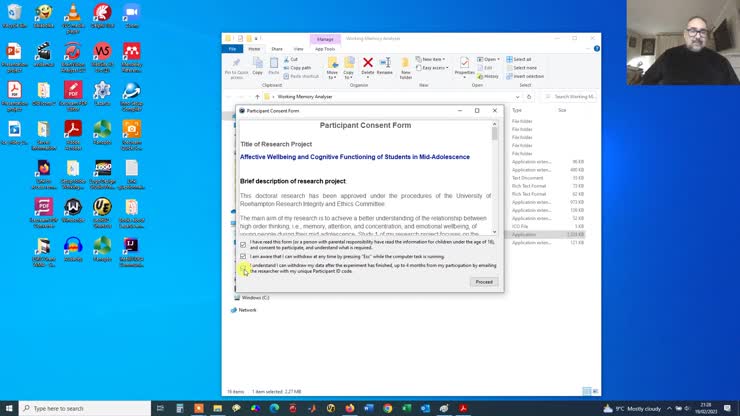This screenshot has height=416, width=740.
Task: Expand the Easy access dropdown
Action: 436,67
